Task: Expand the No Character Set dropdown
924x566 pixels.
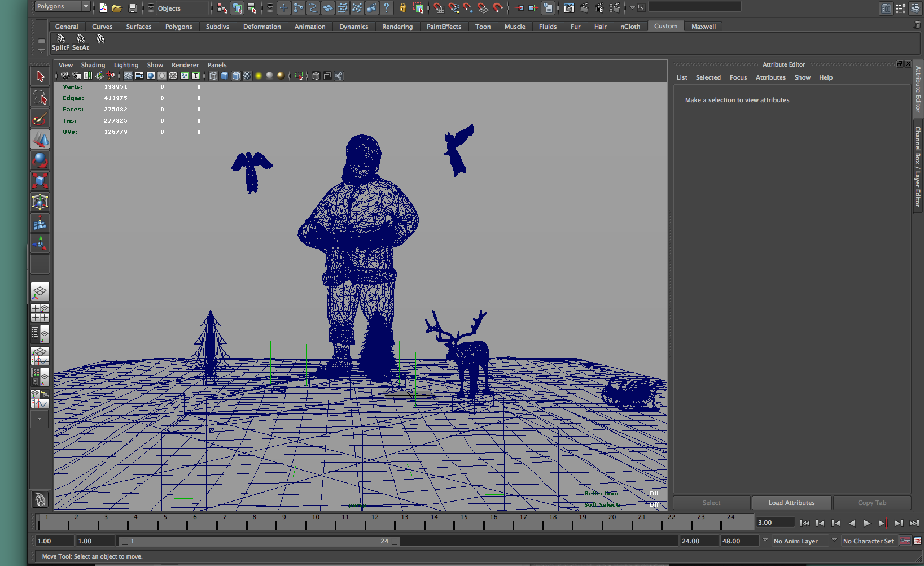Action: 868,541
